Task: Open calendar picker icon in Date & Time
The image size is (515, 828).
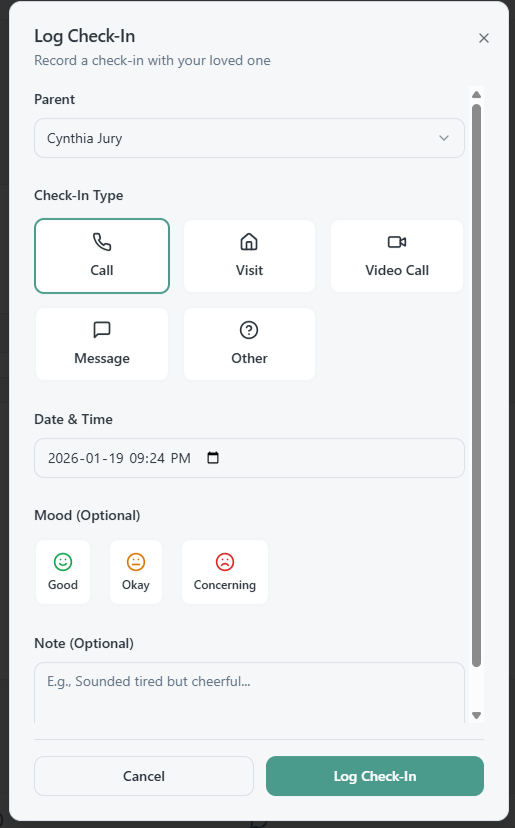Action: click(213, 458)
